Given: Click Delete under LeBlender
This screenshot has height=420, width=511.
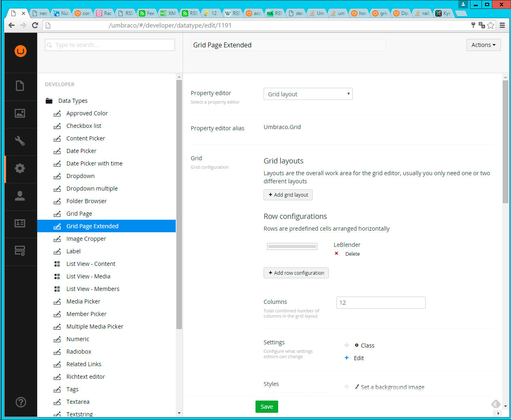Looking at the screenshot, I should click(352, 254).
